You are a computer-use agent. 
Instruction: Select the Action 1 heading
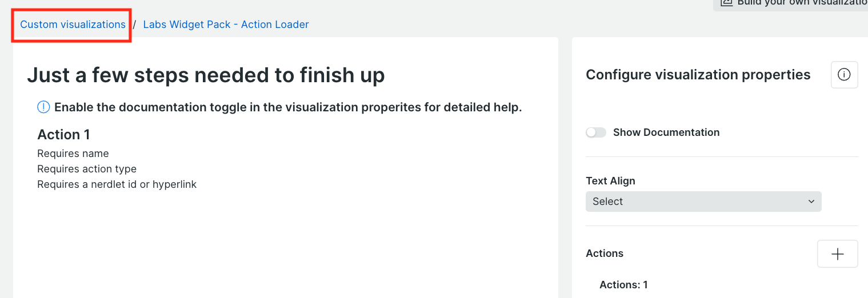click(63, 135)
